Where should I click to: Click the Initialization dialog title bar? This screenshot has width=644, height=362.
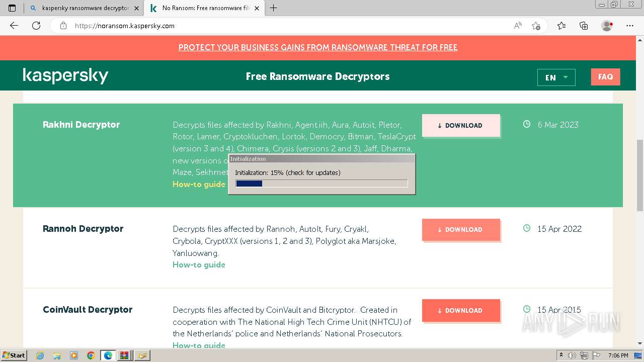click(321, 159)
